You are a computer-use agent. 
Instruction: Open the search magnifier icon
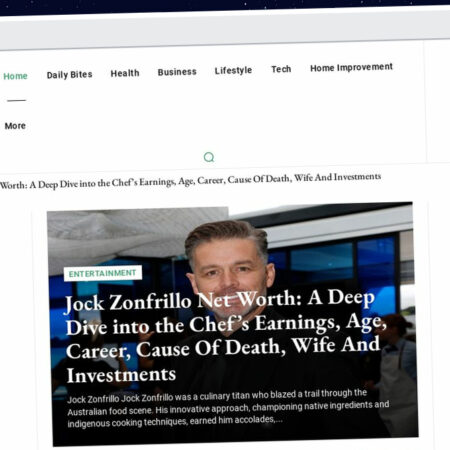[x=209, y=157]
